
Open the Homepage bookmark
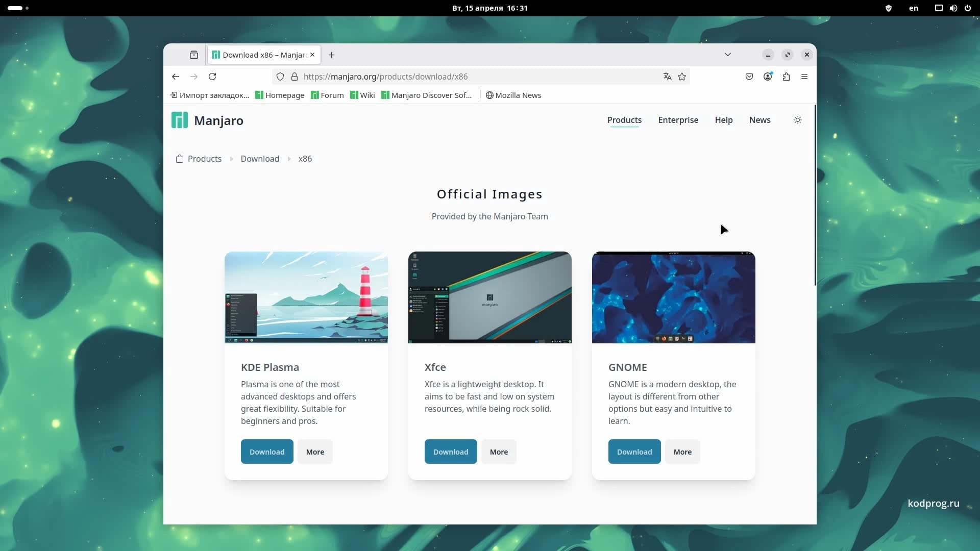pos(280,95)
